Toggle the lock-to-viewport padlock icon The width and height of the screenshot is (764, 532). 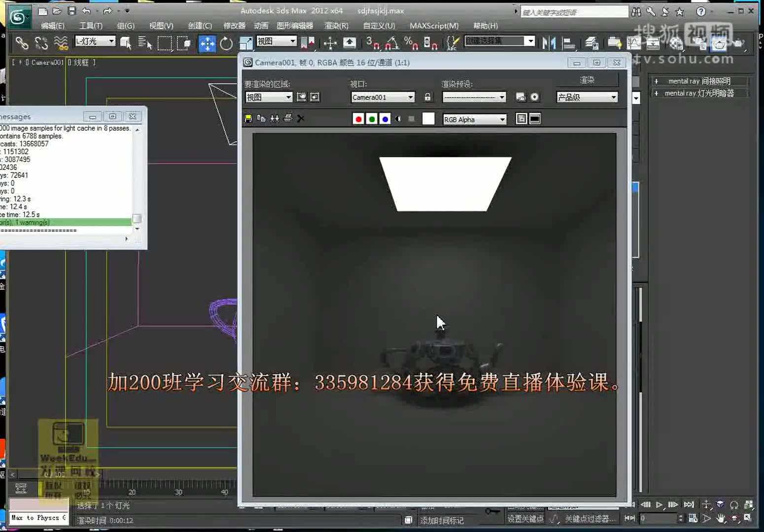point(427,97)
